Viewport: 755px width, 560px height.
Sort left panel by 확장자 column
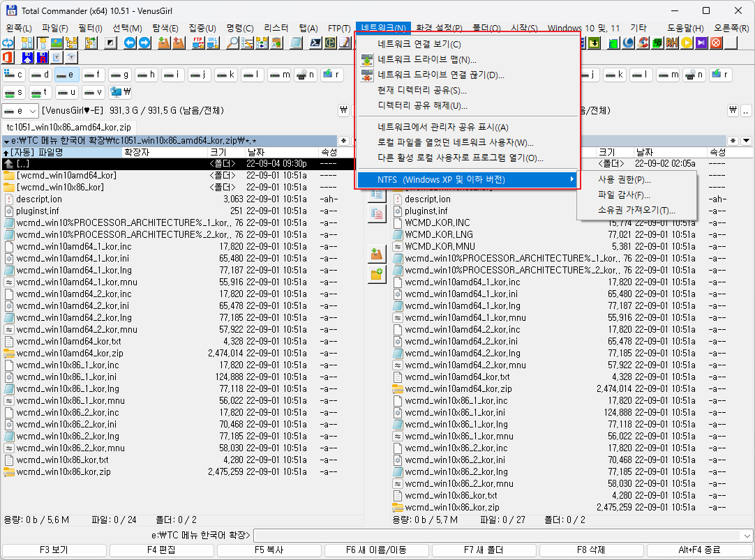165,153
